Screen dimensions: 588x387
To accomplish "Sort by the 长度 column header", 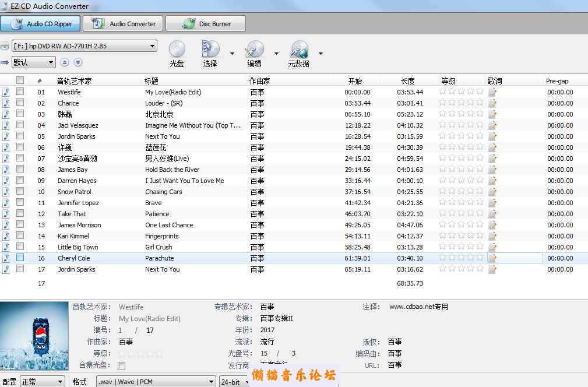I will [x=407, y=81].
